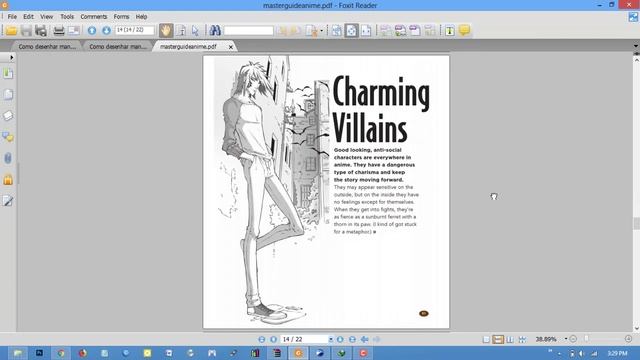
Task: Click Previous View blue arrow bottom bar
Action: (x=364, y=339)
